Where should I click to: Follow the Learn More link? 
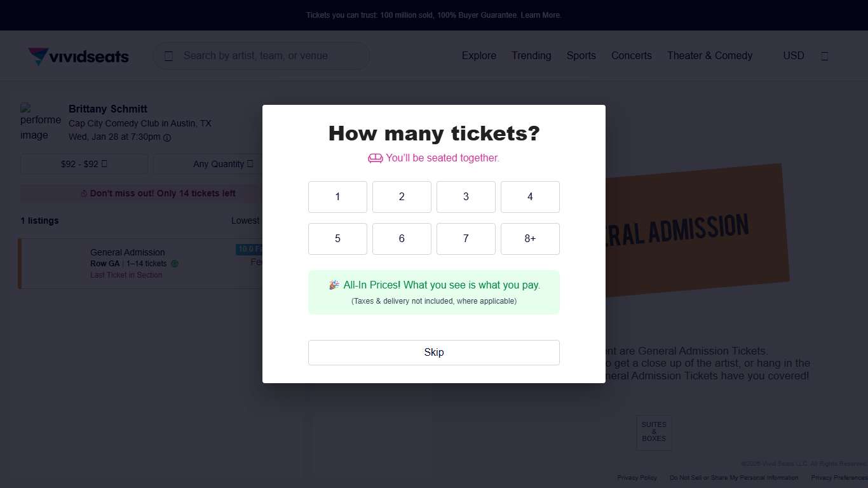coord(540,15)
